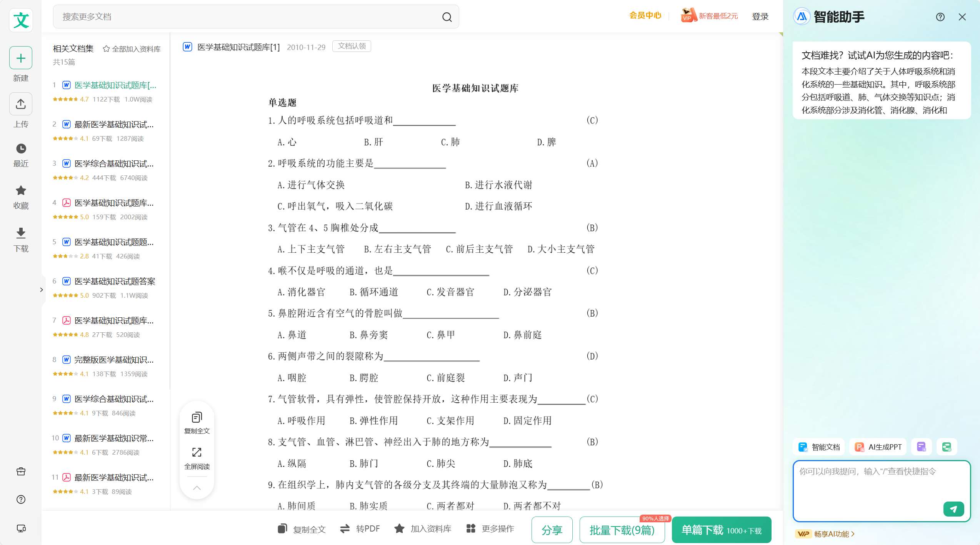Select the AI生成PPT tab
This screenshot has width=980, height=545.
click(x=878, y=447)
